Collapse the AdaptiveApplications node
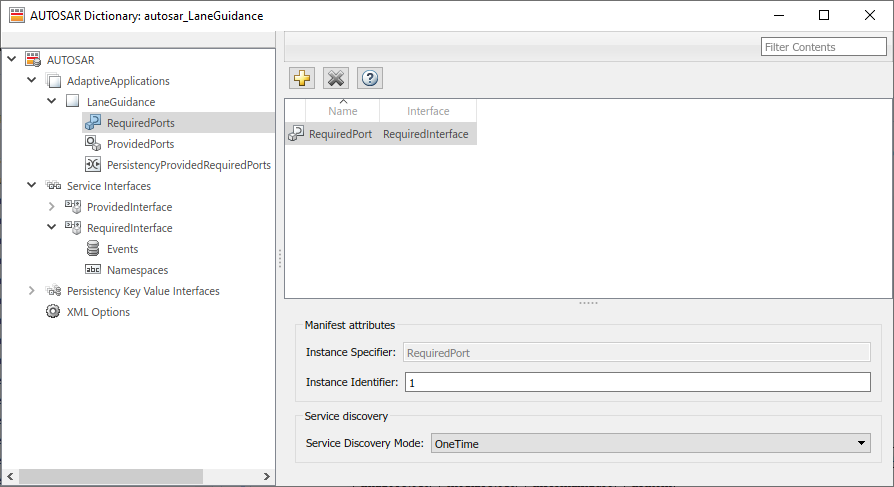 [x=32, y=80]
